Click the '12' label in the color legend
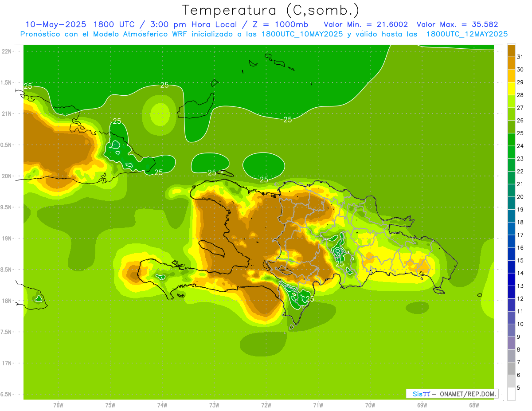This screenshot has height=411, width=532. [520, 299]
